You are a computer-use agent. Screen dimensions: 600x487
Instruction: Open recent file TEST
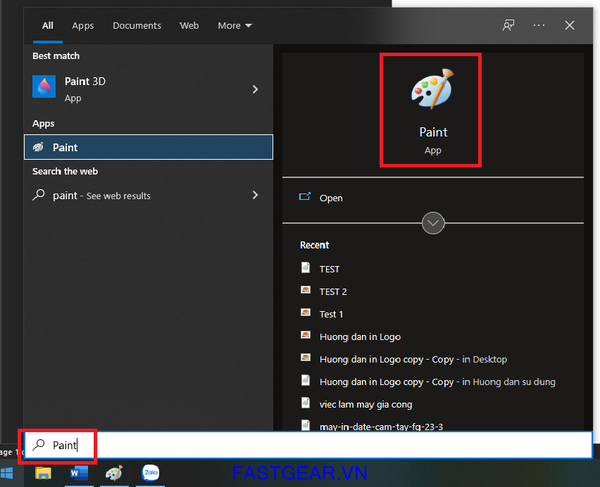coord(329,269)
